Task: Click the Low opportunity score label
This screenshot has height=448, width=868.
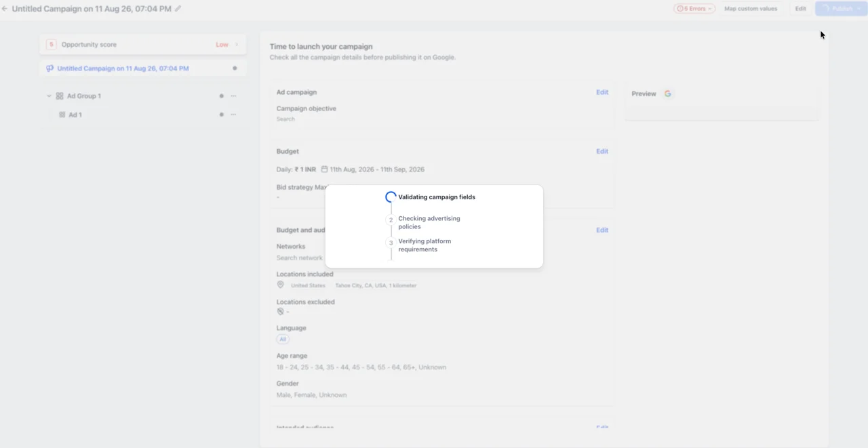Action: pos(222,45)
